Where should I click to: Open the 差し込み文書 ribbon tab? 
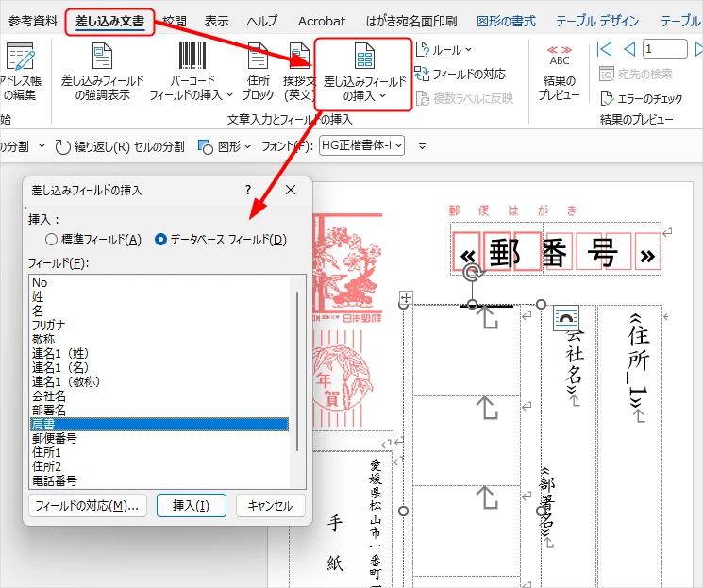(x=109, y=22)
